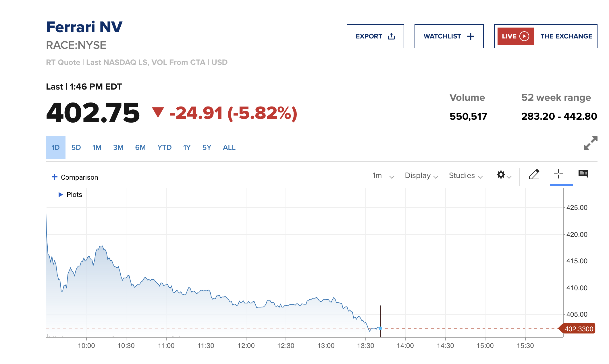Click the 402.3300 price label tag

click(x=578, y=329)
